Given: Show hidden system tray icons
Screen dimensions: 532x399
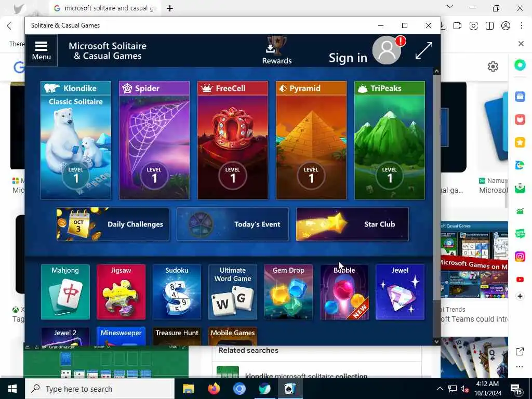Looking at the screenshot, I should coord(440,389).
